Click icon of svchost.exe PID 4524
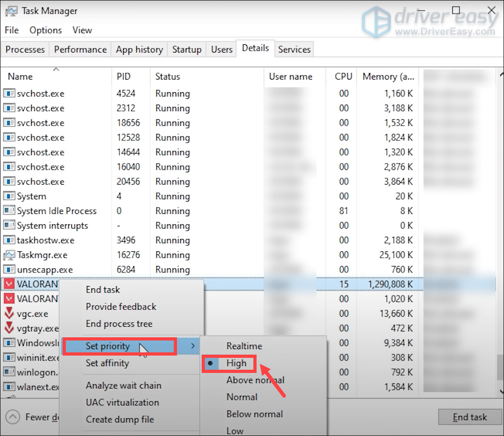 [x=9, y=94]
